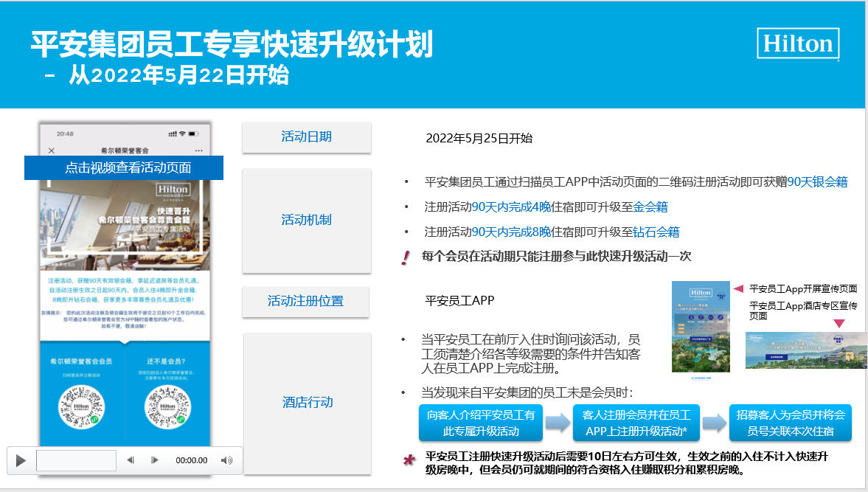
Task: Select the 向客人介绍平安员工有此专属升级活动 step box
Action: (481, 423)
